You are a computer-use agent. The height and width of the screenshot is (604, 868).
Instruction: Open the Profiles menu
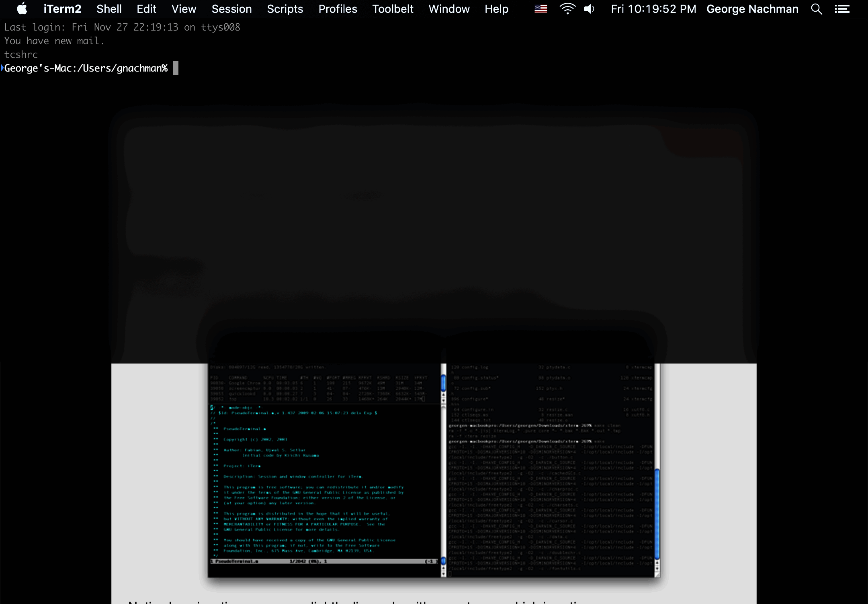[338, 9]
